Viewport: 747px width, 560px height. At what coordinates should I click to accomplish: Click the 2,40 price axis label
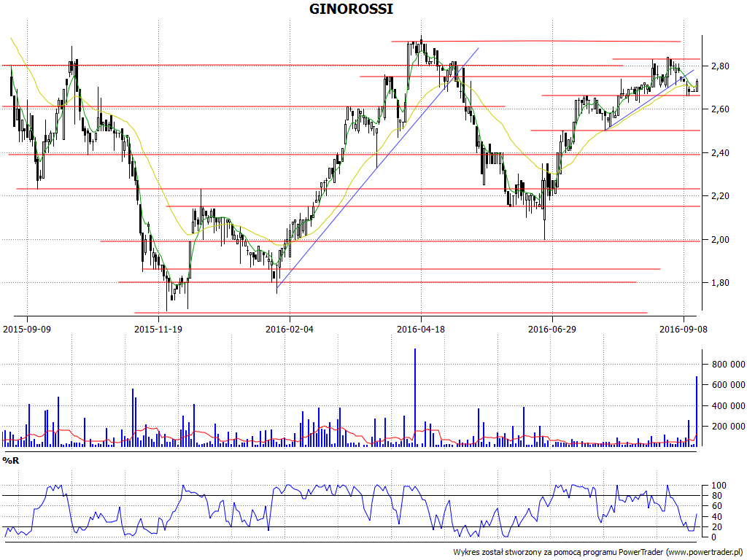[720, 153]
